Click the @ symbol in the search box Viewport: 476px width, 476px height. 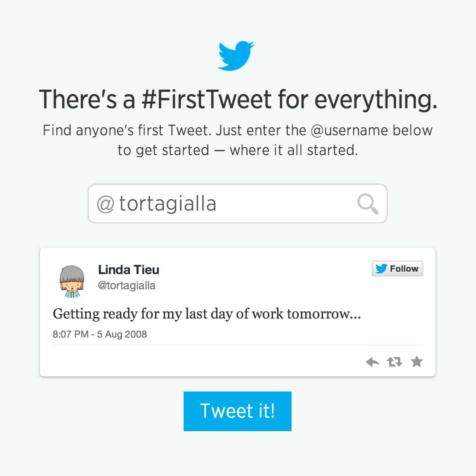104,203
